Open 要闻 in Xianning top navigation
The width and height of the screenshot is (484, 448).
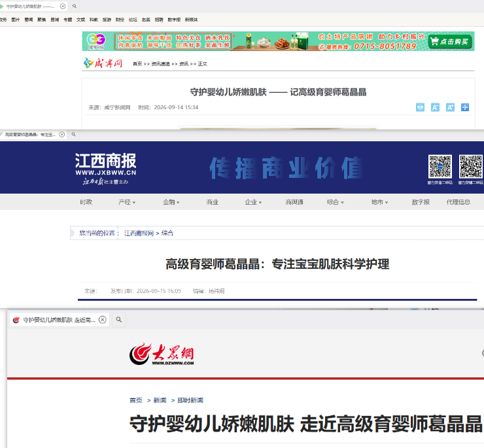[29, 20]
